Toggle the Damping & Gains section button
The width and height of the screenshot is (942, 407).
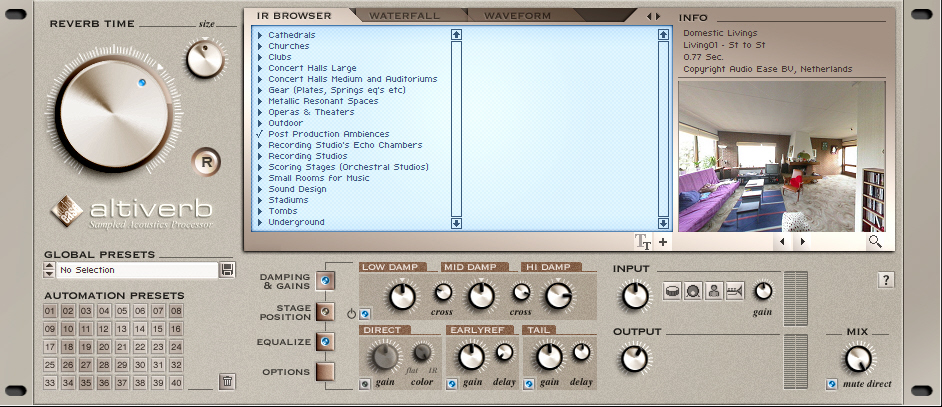325,280
